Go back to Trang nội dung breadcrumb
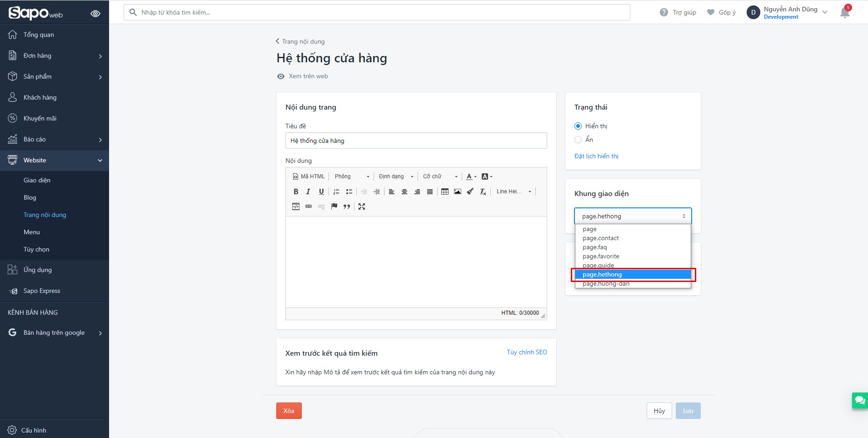 pyautogui.click(x=300, y=41)
